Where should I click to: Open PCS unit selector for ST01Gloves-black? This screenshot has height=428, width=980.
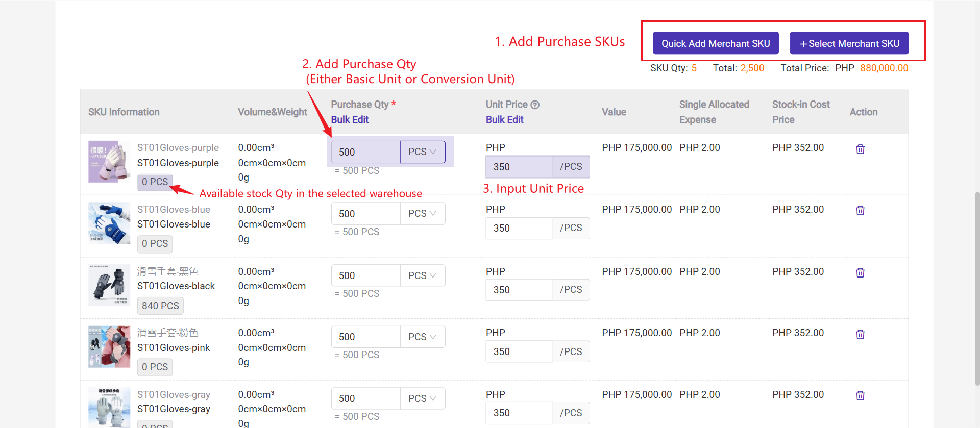(422, 275)
